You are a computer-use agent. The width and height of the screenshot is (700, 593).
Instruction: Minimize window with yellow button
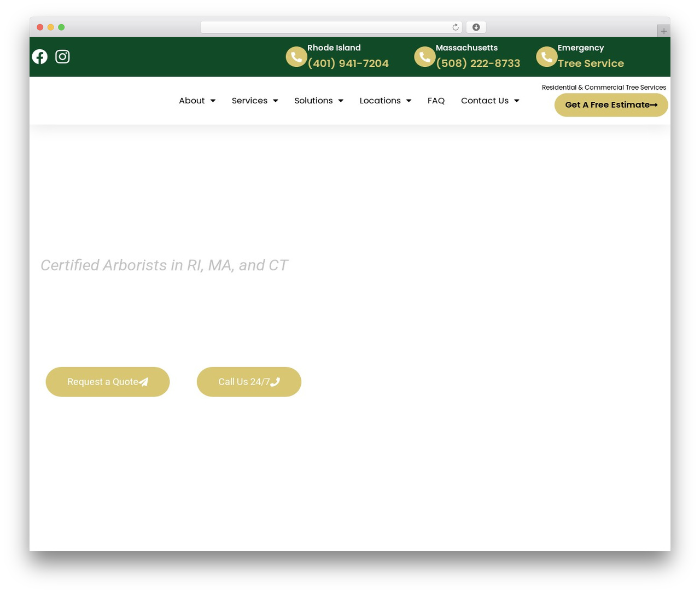click(50, 27)
